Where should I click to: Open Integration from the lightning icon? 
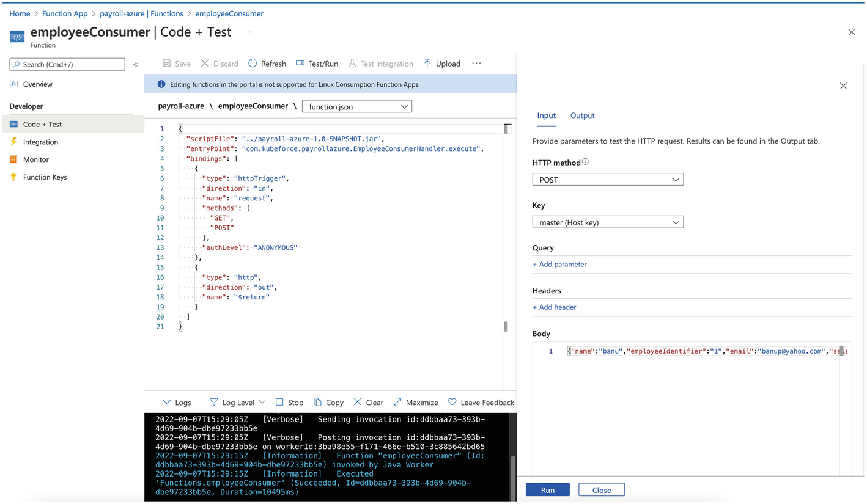coord(14,142)
